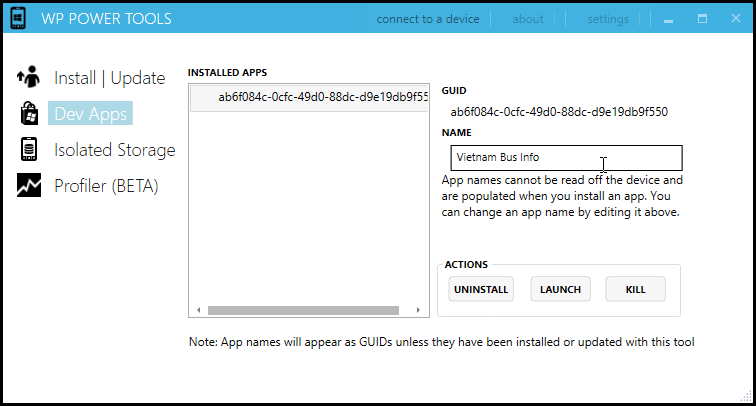Click the list's right scroll arrow
Screen dimensions: 756x406
click(x=421, y=310)
